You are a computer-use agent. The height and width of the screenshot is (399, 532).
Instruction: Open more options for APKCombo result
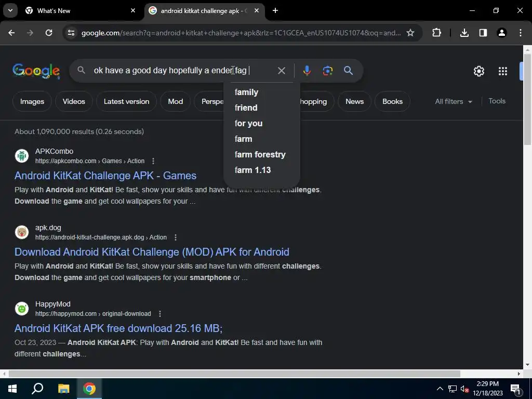153,161
